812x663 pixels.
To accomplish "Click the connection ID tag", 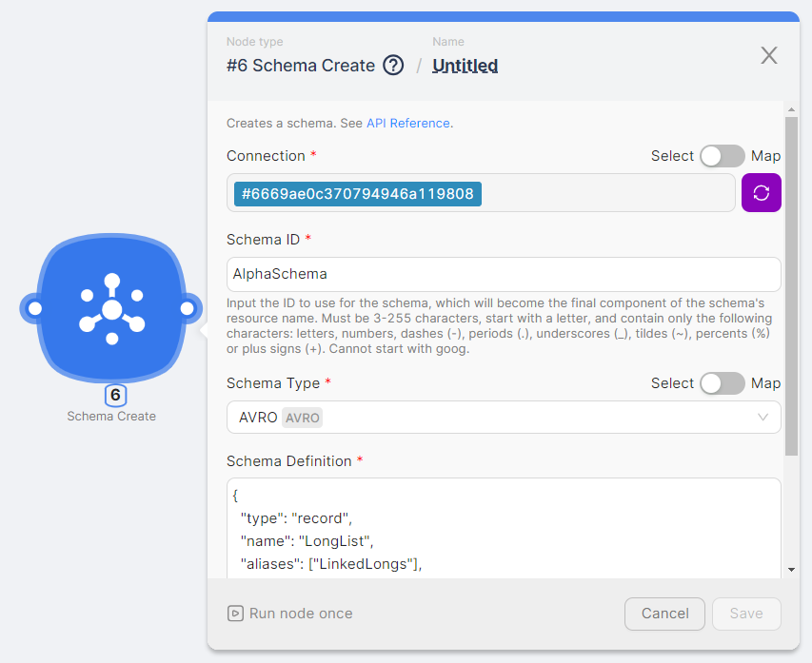I will coord(357,194).
